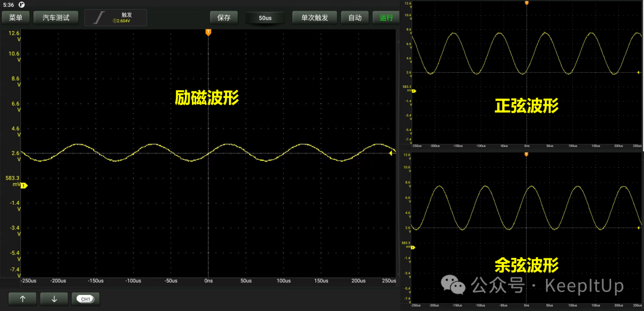
Task: Click the 2.6 V axis label in main view
Action: pos(15,156)
